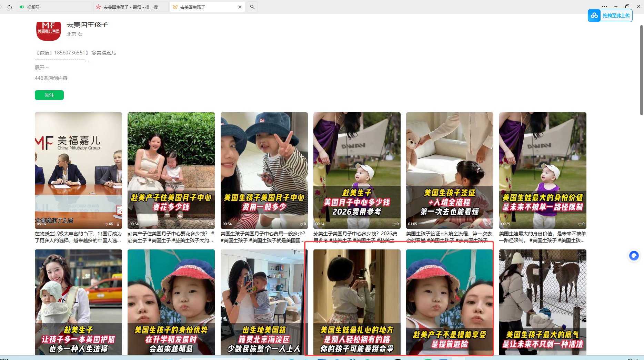This screenshot has height=360, width=644.
Task: Open video 出生地美国籍籍贯北京海淀区
Action: 264,302
